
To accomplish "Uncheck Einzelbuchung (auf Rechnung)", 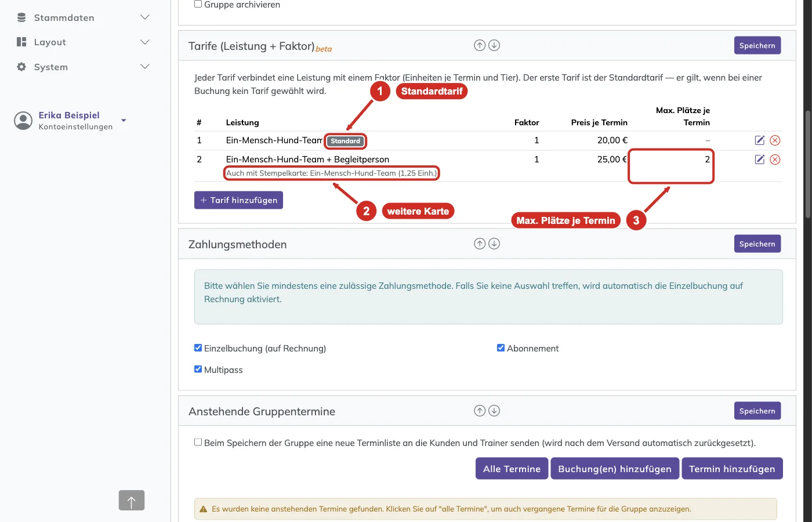I will (198, 348).
